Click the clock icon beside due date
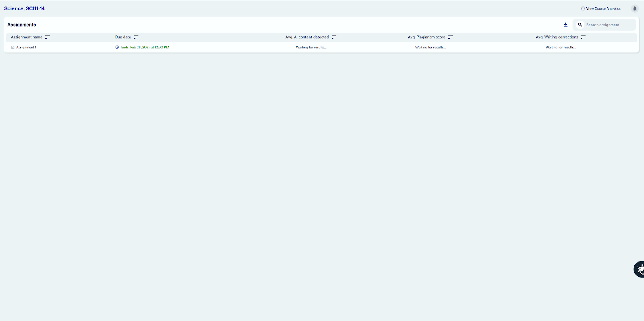This screenshot has height=321, width=644. (117, 47)
